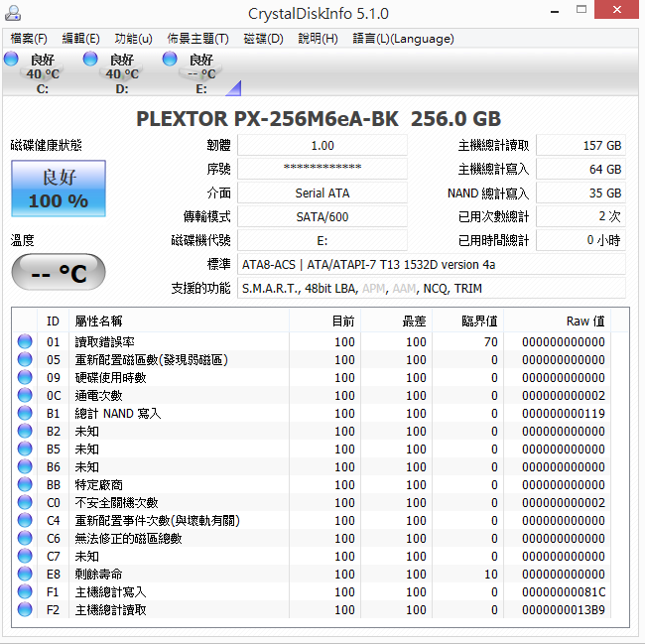Click the status orb for attribute F1 主機總計寫入

24,592
